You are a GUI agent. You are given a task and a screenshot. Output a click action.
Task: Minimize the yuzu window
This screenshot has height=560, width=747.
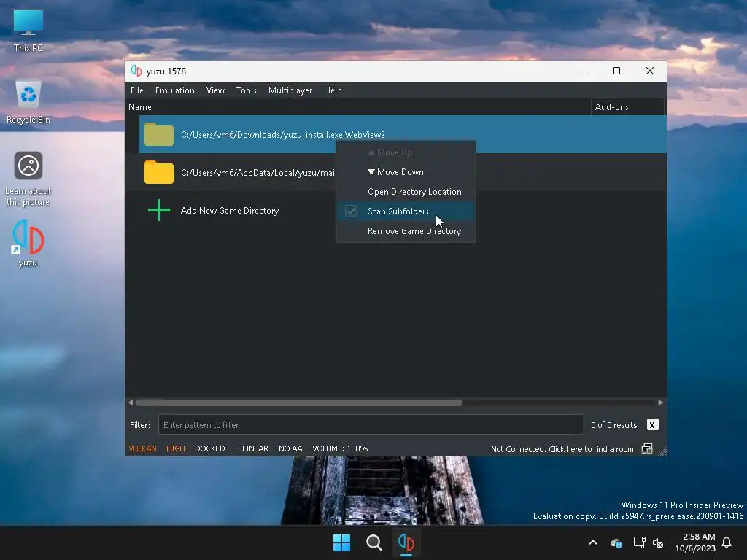click(583, 71)
